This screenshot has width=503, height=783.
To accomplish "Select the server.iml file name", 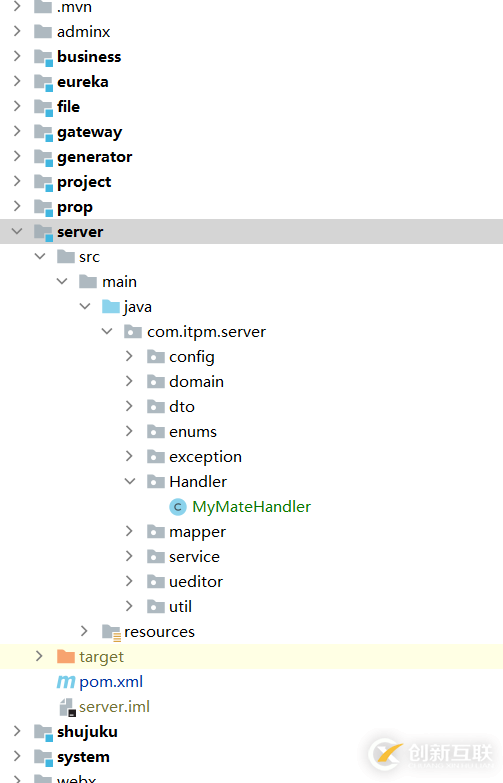I will pos(114,707).
